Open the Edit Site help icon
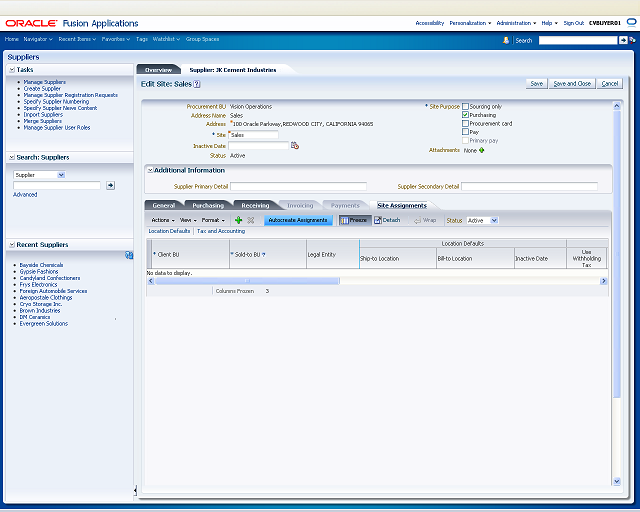Viewport: 640px width, 512px height. point(197,84)
